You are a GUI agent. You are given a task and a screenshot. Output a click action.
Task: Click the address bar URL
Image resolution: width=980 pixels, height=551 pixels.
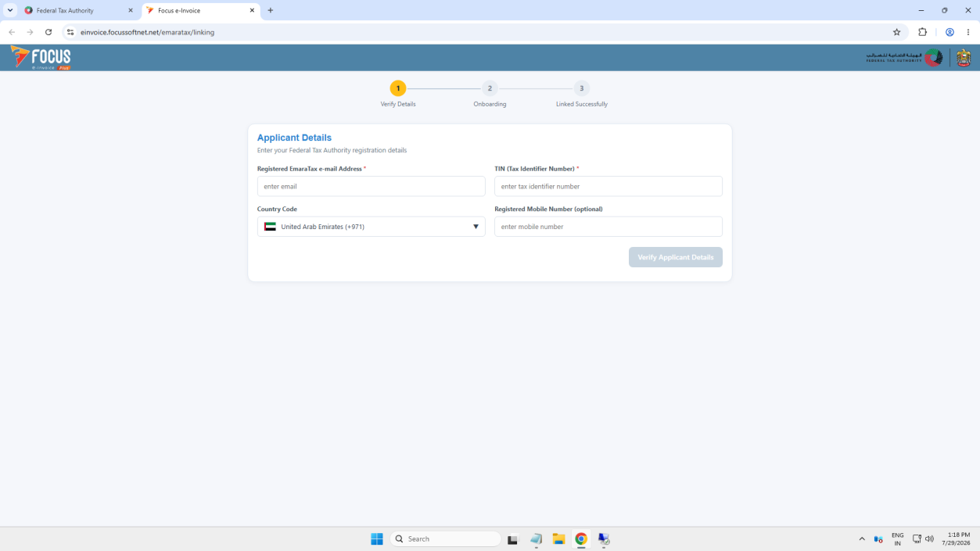click(x=147, y=32)
